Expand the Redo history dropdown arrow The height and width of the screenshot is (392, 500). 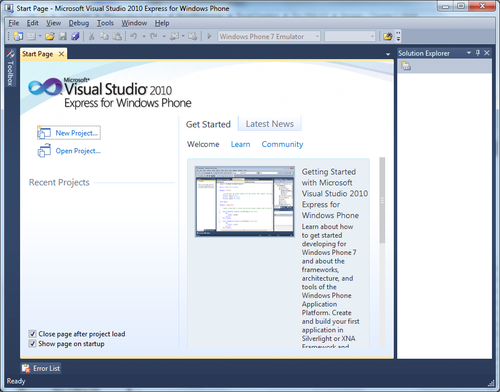point(164,36)
